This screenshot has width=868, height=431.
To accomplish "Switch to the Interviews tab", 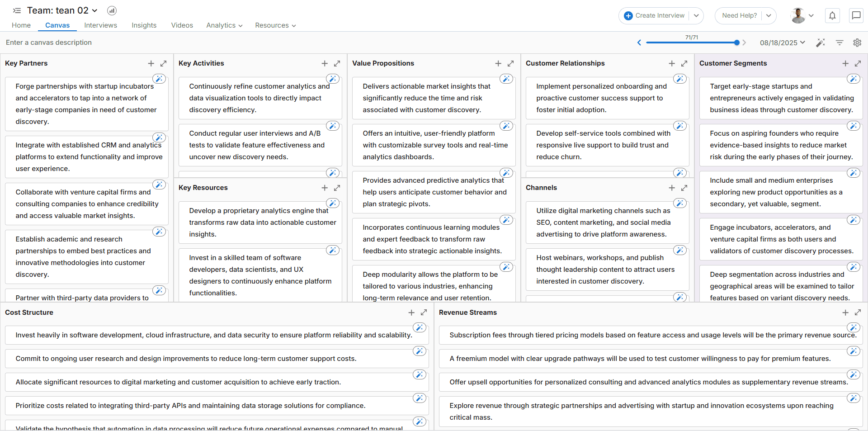I will 100,25.
